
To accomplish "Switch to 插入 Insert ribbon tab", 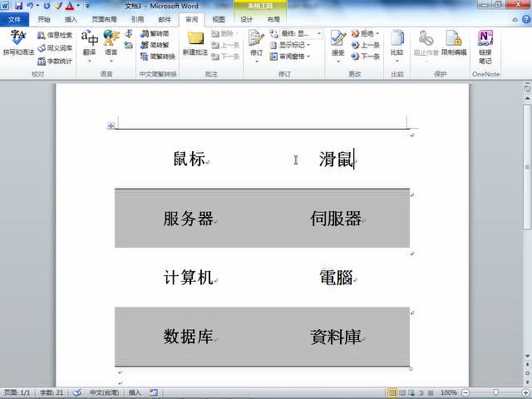I will coord(71,20).
